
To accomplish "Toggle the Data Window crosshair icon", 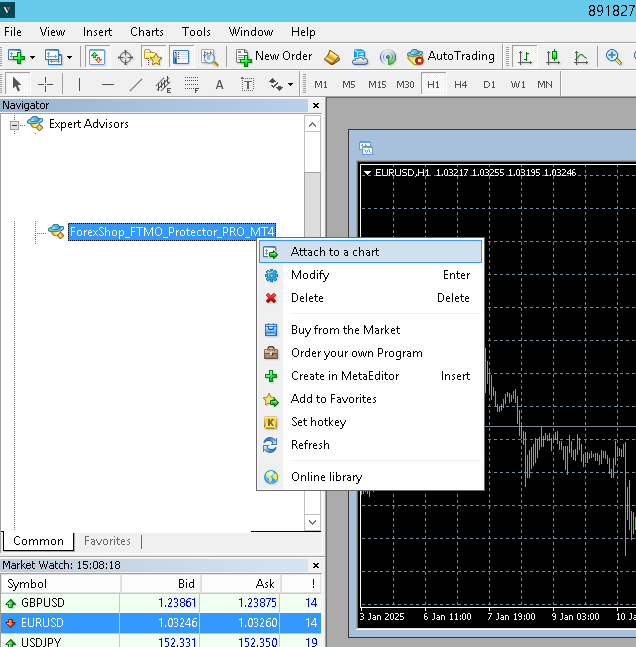I will pyautogui.click(x=125, y=57).
